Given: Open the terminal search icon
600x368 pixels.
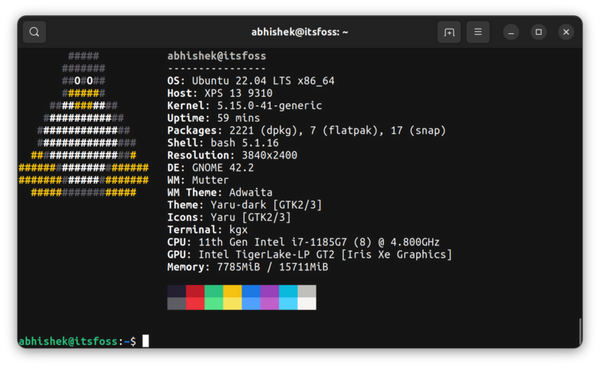Looking at the screenshot, I should pos(34,32).
